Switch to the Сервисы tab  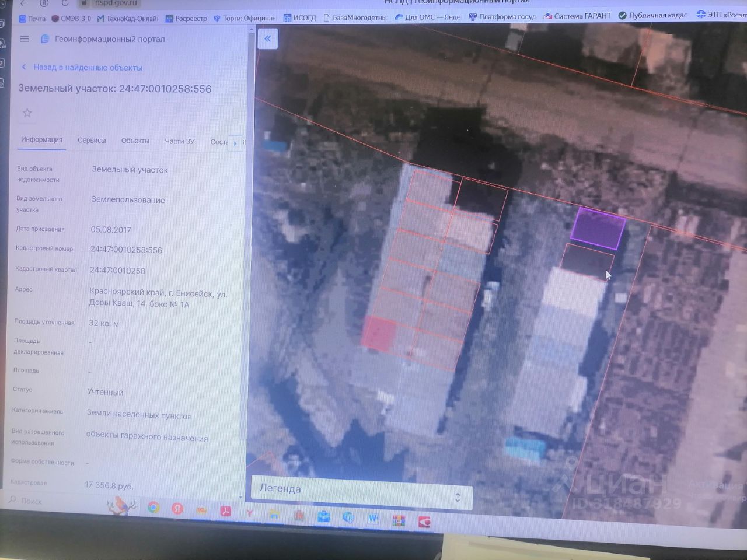[x=92, y=141]
